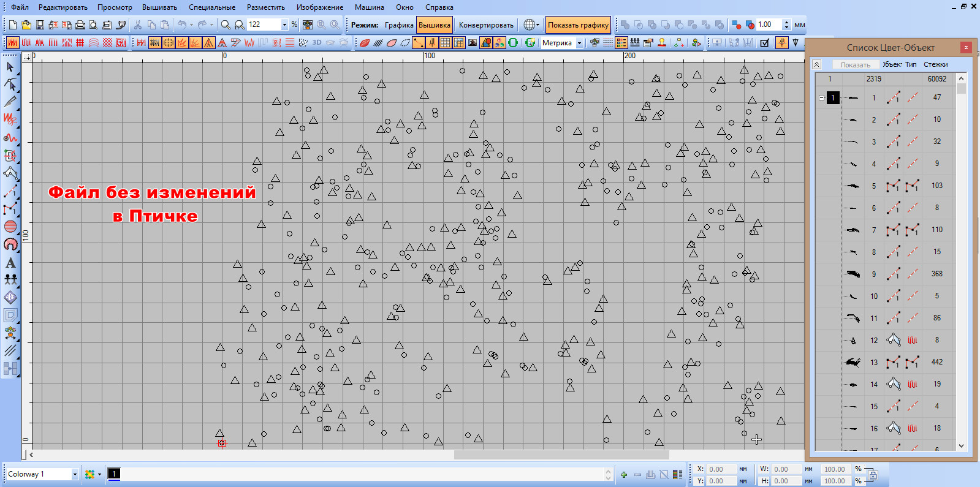Open the thread colors dropdown arrow
The height and width of the screenshot is (487, 980).
(x=99, y=474)
